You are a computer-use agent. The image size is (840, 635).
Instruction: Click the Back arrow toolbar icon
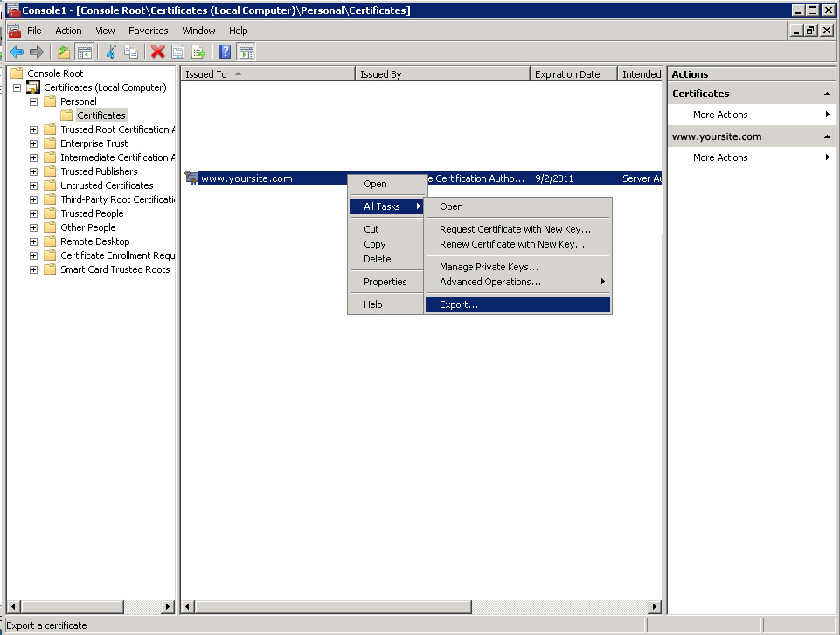(17, 52)
